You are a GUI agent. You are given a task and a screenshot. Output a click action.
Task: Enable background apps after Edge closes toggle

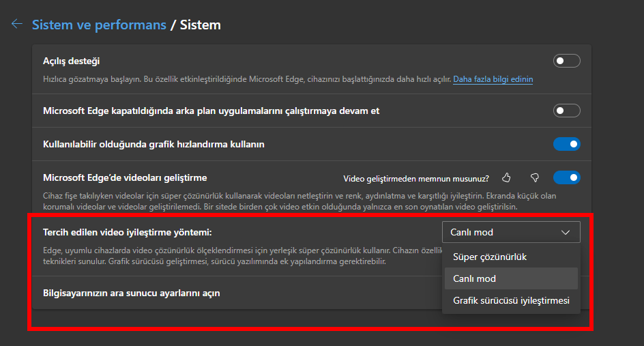pyautogui.click(x=566, y=111)
